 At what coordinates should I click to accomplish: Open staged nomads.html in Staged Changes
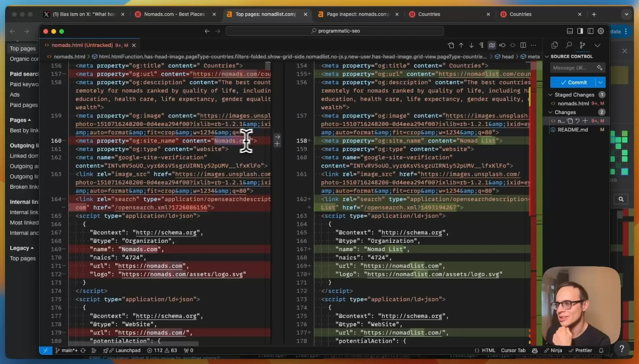(x=573, y=103)
